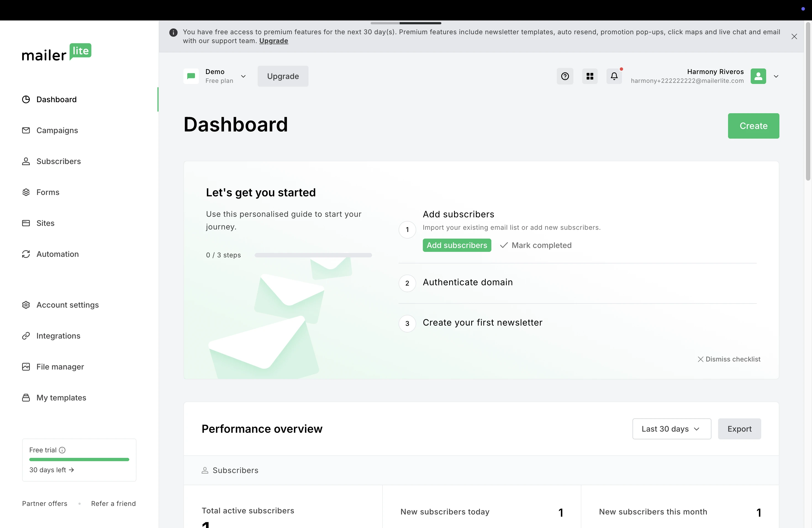
Task: Open the notifications bell icon
Action: click(614, 76)
